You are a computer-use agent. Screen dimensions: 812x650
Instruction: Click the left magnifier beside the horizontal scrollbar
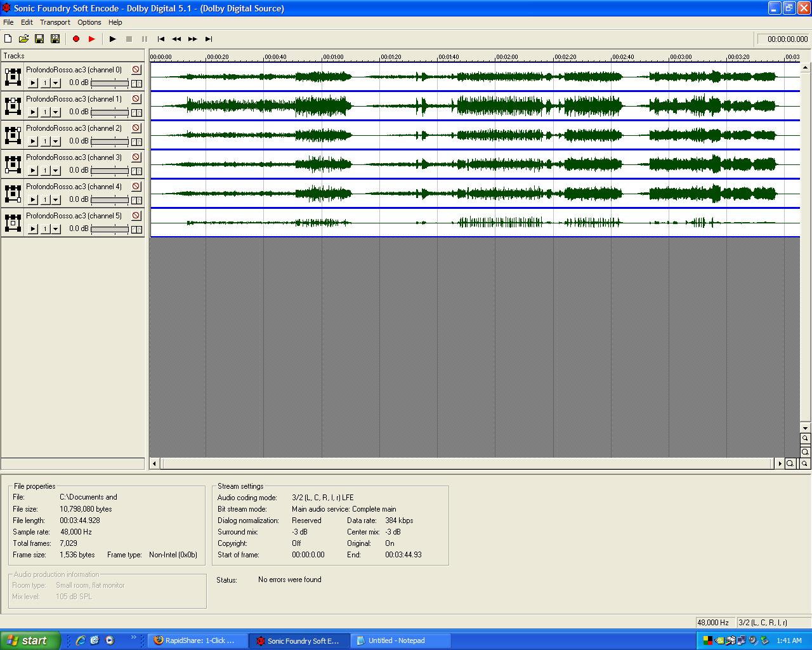click(790, 463)
